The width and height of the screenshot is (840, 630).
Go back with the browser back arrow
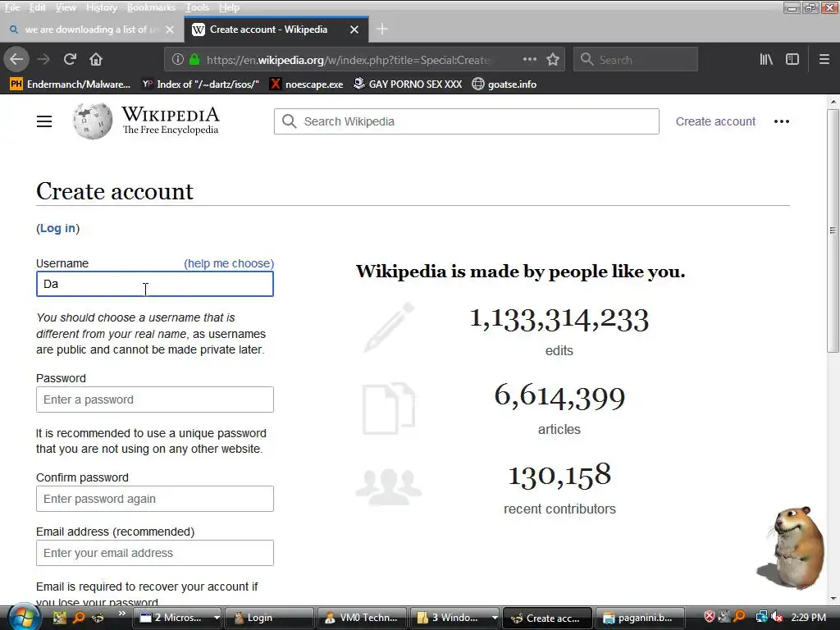tap(16, 59)
